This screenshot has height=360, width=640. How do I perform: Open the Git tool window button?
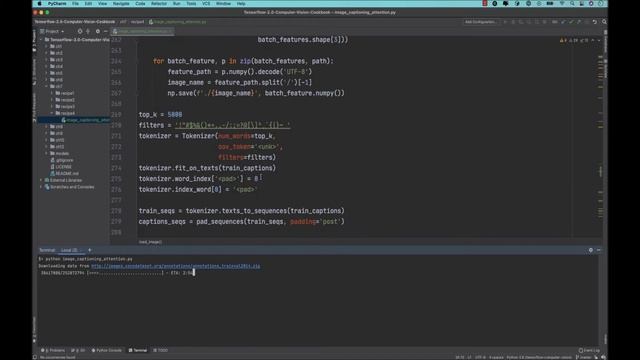78,350
